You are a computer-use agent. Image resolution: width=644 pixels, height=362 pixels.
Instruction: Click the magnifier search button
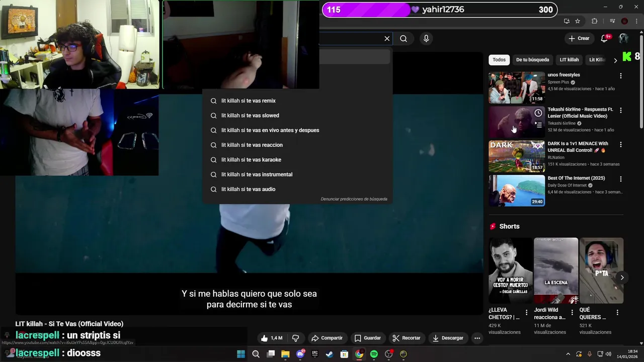pyautogui.click(x=404, y=39)
